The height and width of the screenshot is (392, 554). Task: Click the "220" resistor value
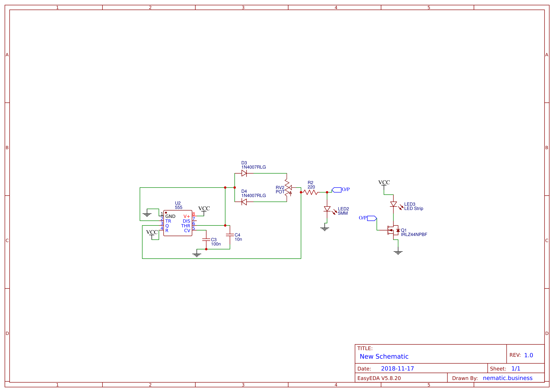(311, 187)
